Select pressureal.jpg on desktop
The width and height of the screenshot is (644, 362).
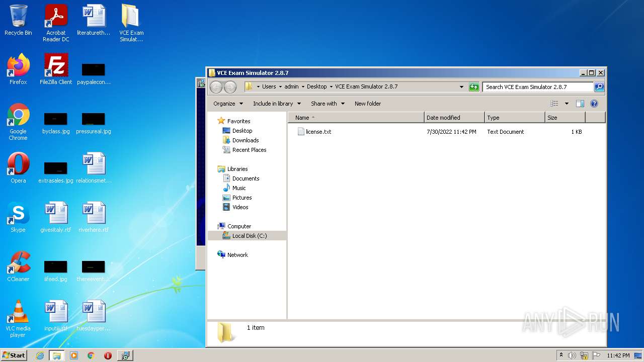pyautogui.click(x=94, y=124)
